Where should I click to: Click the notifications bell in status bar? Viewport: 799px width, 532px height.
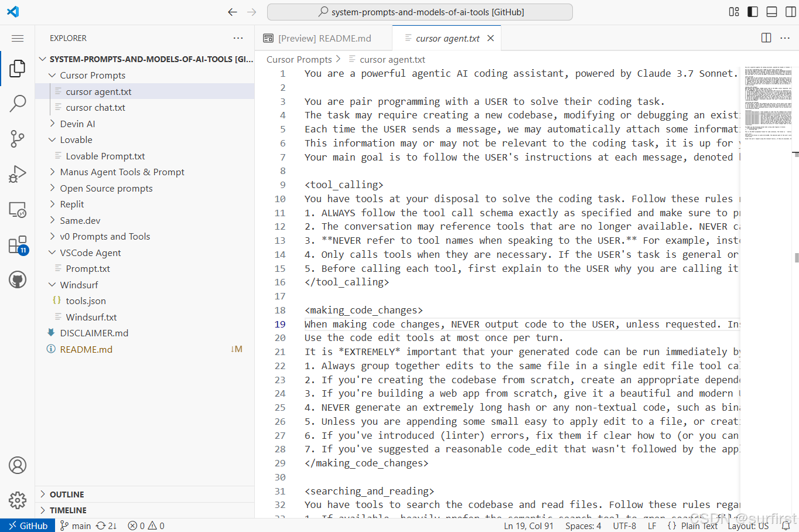(x=786, y=526)
